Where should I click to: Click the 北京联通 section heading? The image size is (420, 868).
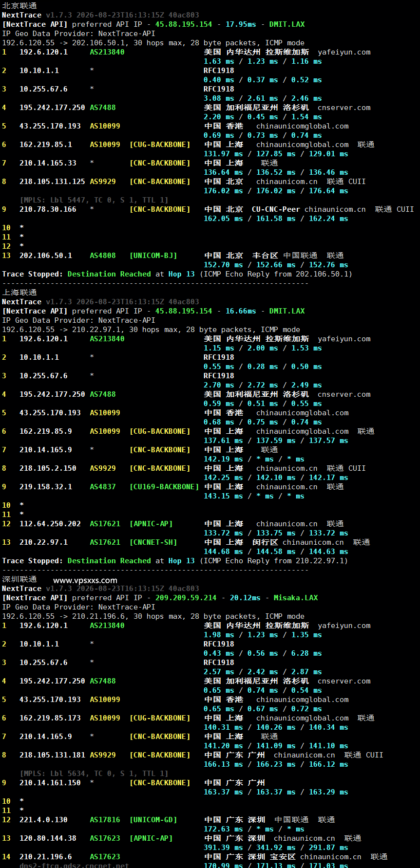[x=19, y=6]
